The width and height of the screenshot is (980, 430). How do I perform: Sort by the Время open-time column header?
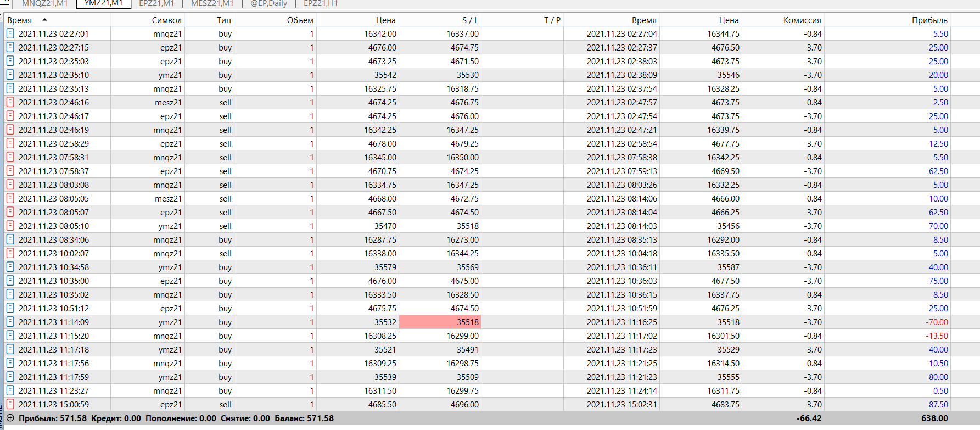click(x=57, y=20)
